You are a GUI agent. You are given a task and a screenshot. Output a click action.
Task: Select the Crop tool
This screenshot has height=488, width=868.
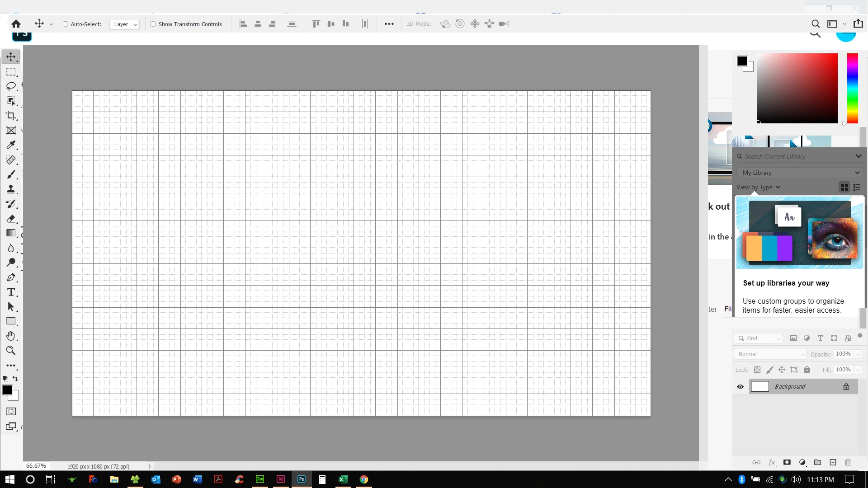pyautogui.click(x=11, y=116)
